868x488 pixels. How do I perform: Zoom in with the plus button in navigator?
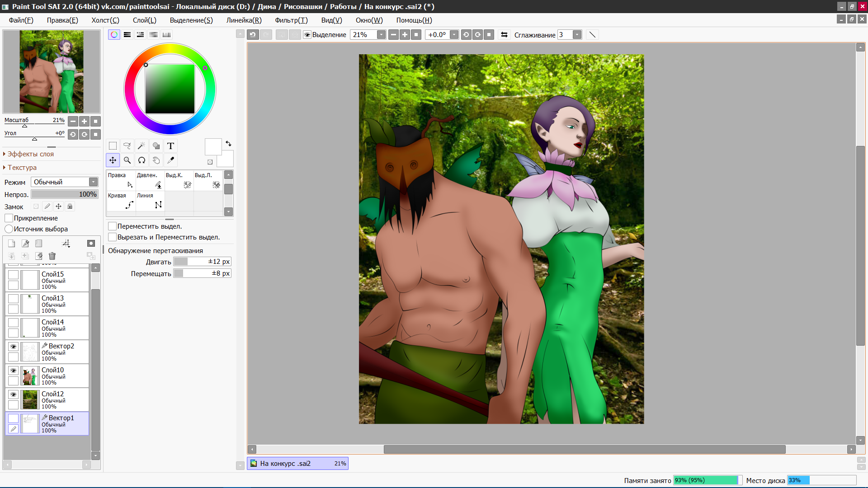85,121
